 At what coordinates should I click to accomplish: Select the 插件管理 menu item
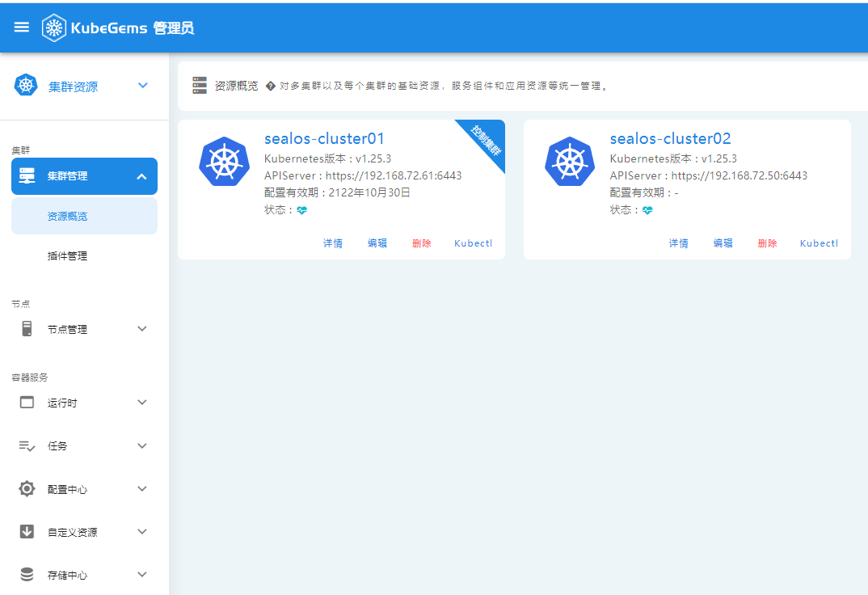84,255
